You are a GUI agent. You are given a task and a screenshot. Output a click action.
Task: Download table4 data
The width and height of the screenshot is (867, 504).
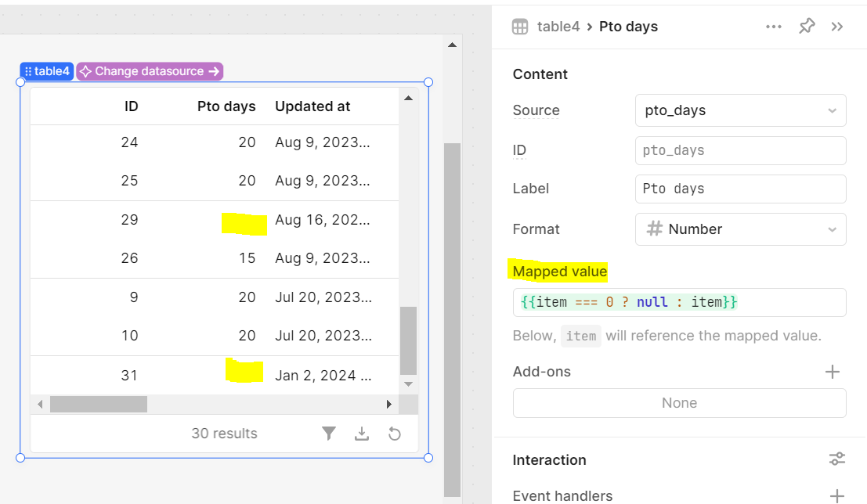(x=362, y=433)
